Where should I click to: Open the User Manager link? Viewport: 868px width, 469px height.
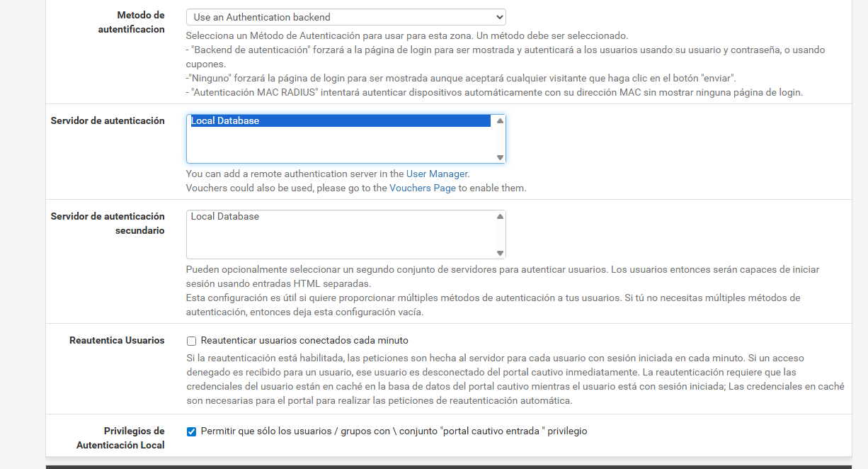pos(437,174)
